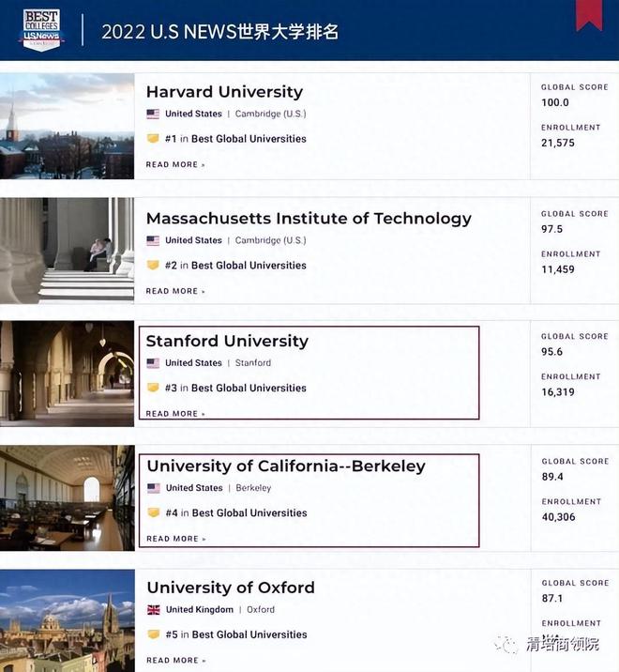
Task: Click MIT's yellow ranking badge icon
Action: (153, 266)
